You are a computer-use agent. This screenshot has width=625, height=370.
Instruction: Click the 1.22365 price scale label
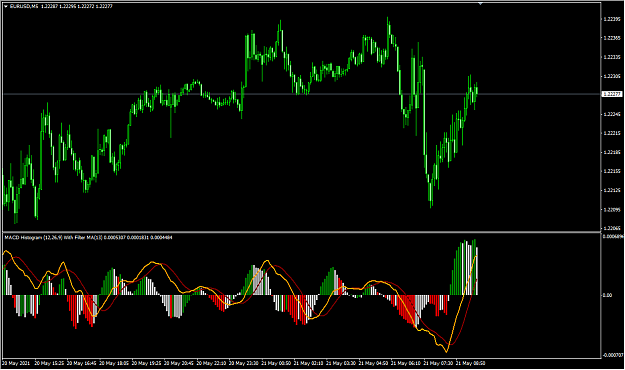(612, 38)
